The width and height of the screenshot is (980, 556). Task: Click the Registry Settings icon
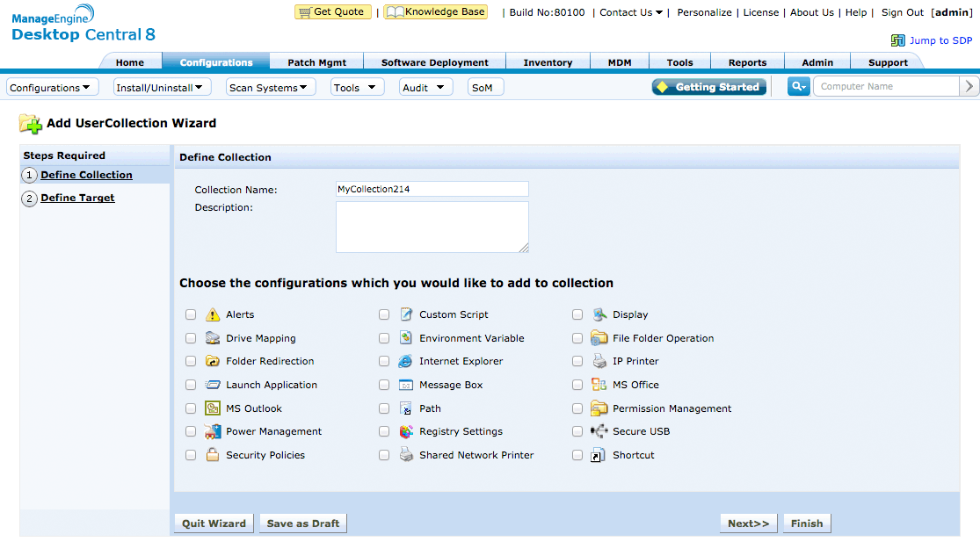(x=405, y=431)
